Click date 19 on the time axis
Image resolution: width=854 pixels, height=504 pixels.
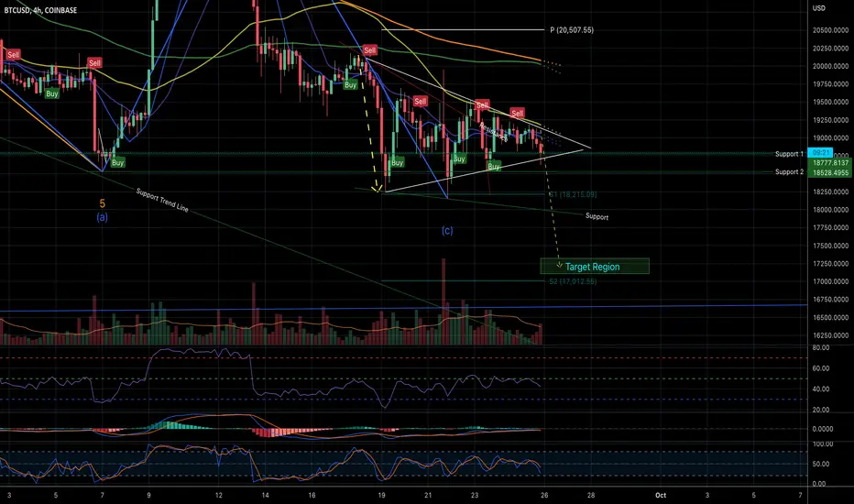click(382, 495)
